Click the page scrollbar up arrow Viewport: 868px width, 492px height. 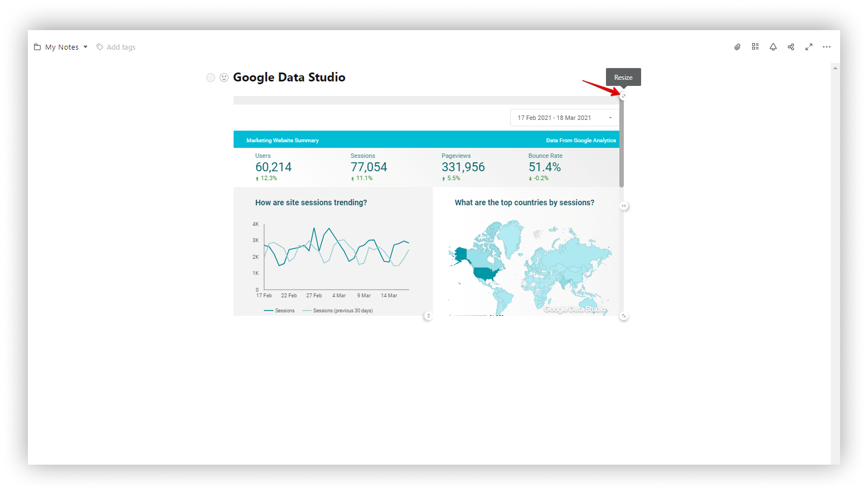tap(835, 68)
